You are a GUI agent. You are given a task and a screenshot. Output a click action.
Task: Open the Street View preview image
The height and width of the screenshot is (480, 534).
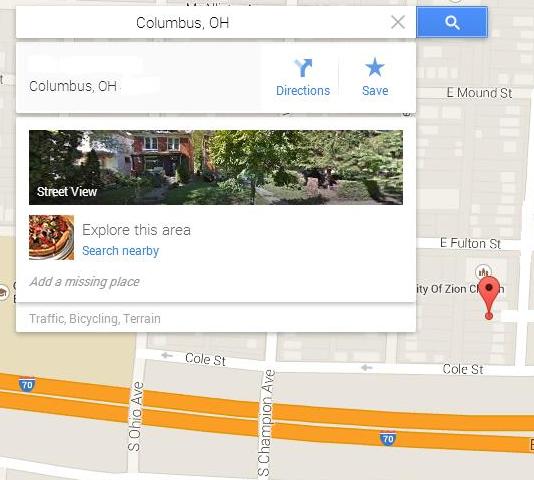[216, 167]
